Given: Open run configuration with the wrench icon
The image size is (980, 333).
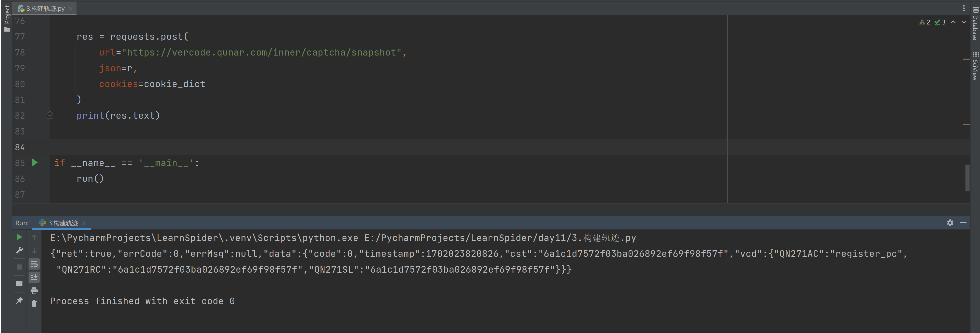Looking at the screenshot, I should click(x=19, y=250).
